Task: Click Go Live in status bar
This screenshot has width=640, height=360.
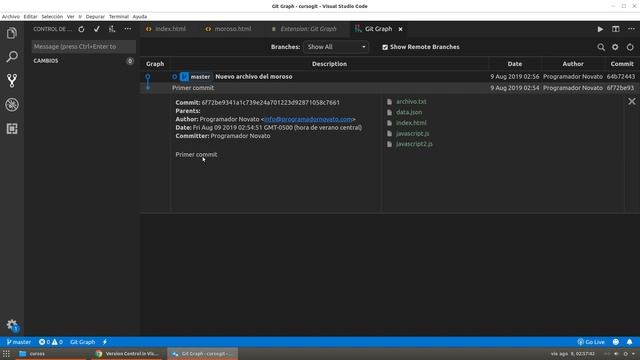Action: pyautogui.click(x=591, y=342)
